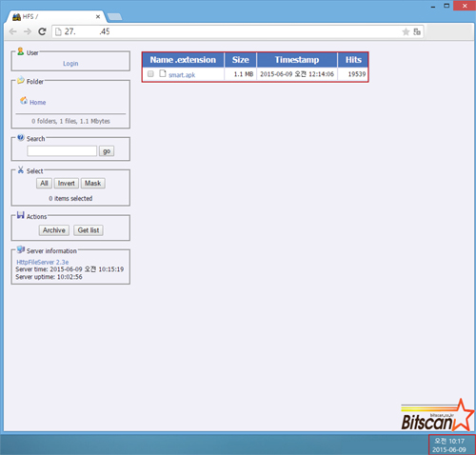The image size is (476, 455).
Task: Click the Login link
Action: (70, 64)
